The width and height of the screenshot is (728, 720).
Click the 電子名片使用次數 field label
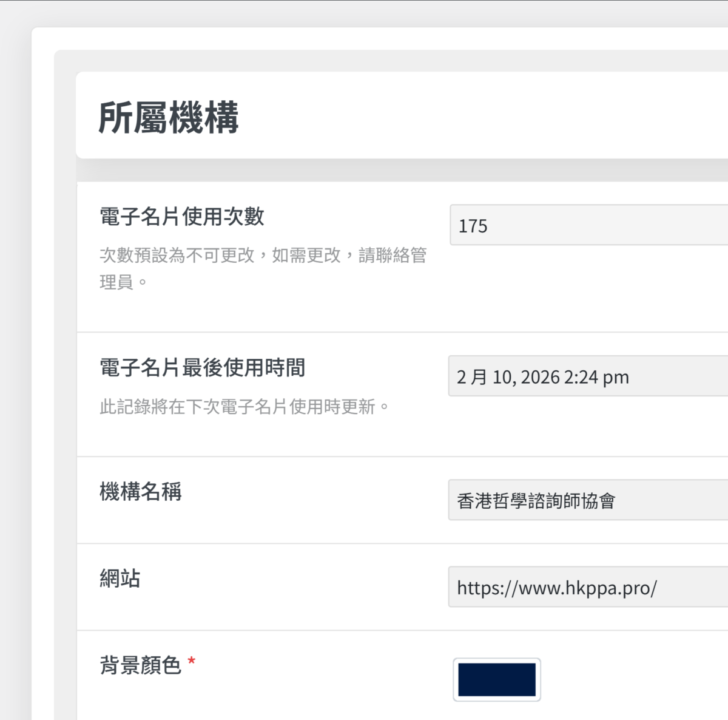(182, 216)
